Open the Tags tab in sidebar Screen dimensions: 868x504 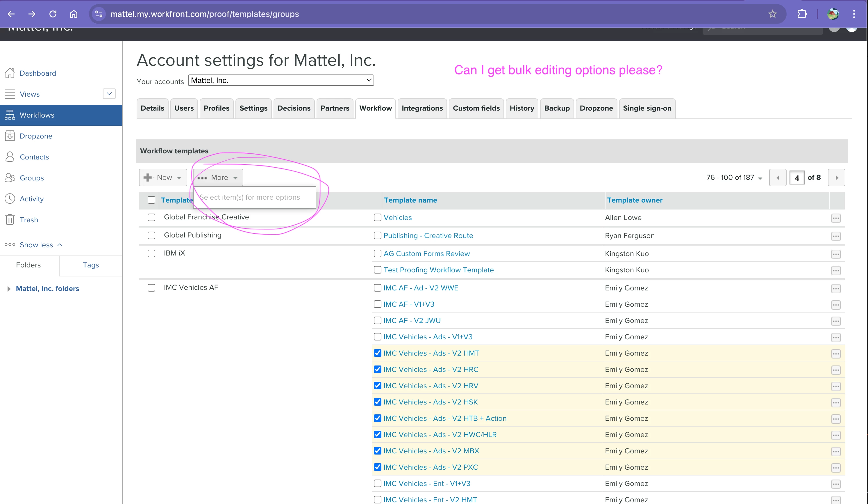click(91, 265)
